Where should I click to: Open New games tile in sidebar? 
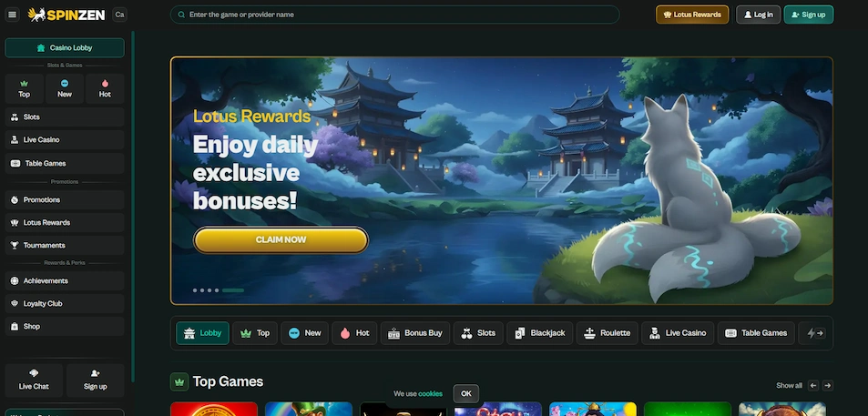point(65,88)
